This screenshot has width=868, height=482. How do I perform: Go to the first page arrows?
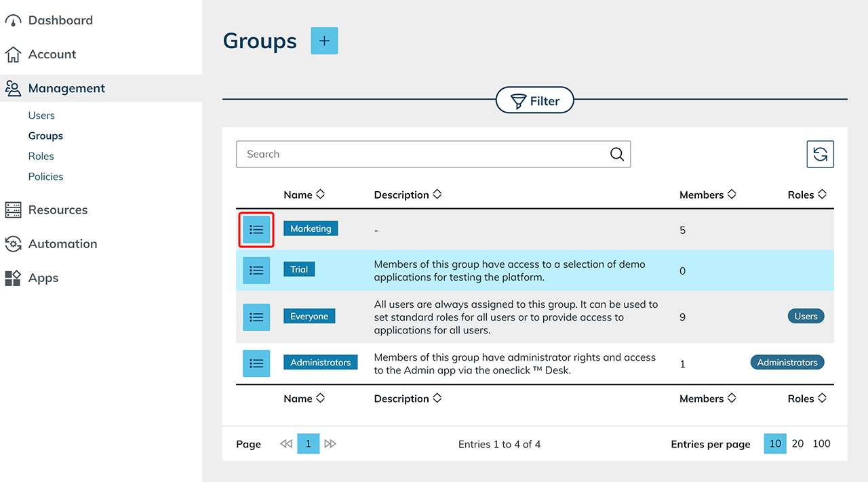286,444
